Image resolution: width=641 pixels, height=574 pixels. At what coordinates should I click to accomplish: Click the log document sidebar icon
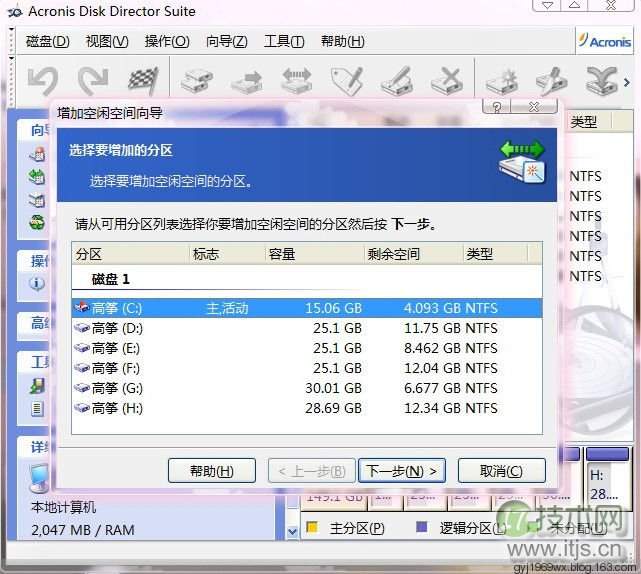coord(37,408)
